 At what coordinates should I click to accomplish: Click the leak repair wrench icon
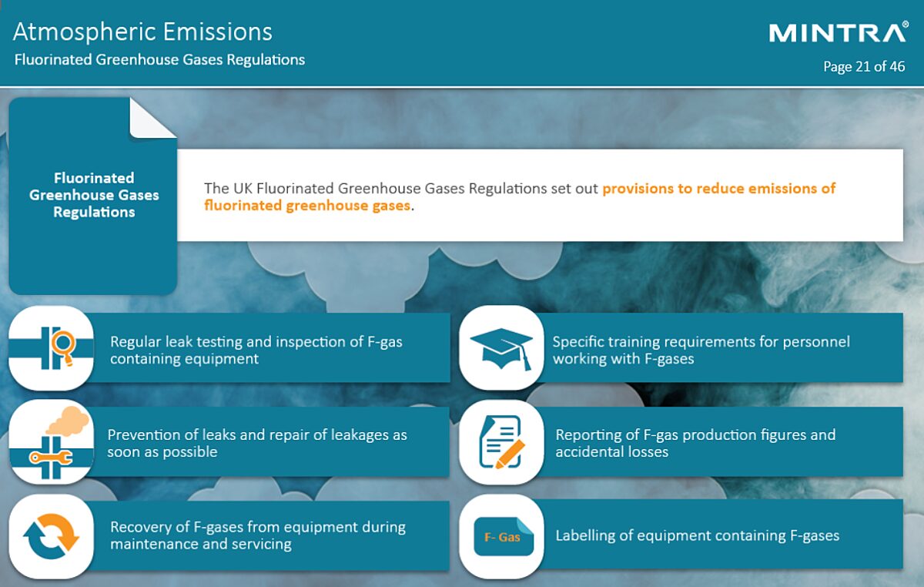[x=51, y=442]
